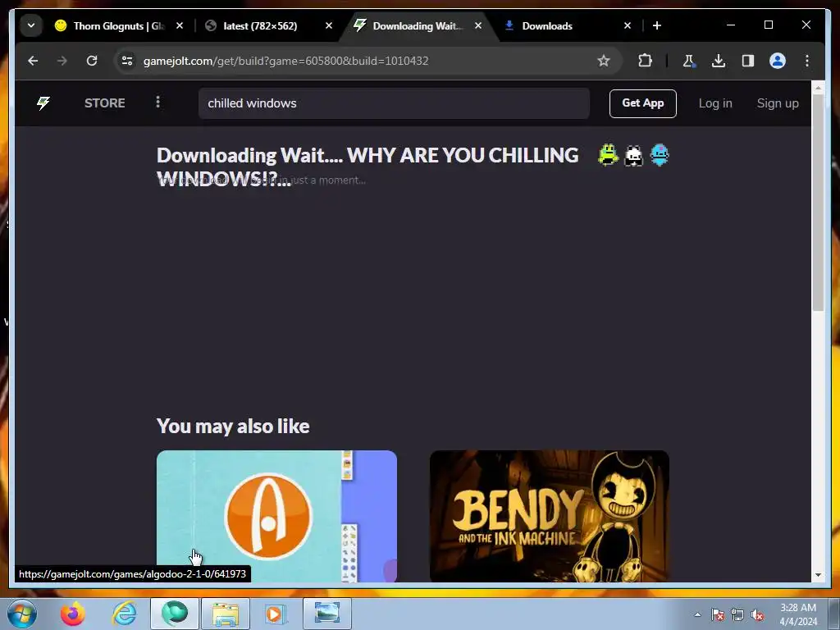Close the Downloads tab
Screen dimensions: 840x630
pos(628,25)
